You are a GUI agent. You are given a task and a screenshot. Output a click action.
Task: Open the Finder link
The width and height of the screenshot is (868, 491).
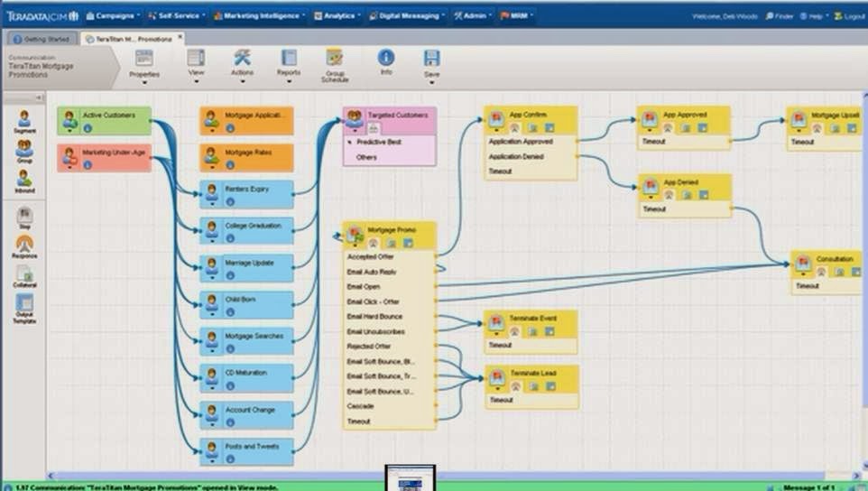point(780,16)
